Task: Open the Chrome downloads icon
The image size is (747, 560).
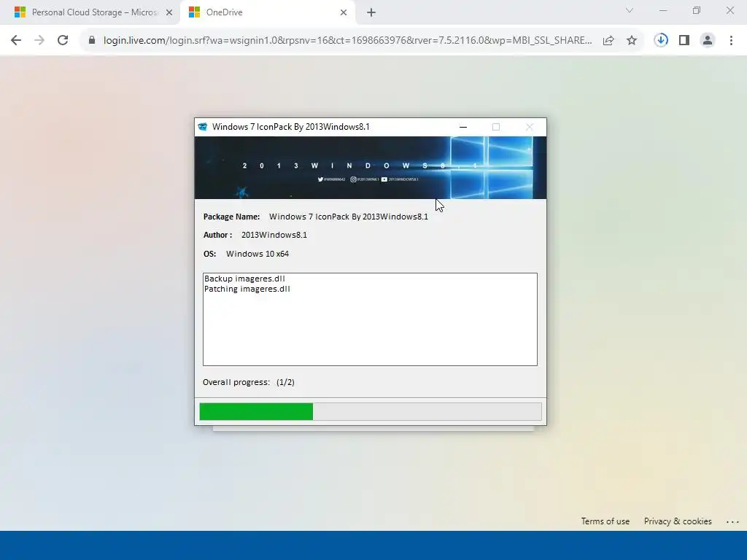Action: pos(661,40)
